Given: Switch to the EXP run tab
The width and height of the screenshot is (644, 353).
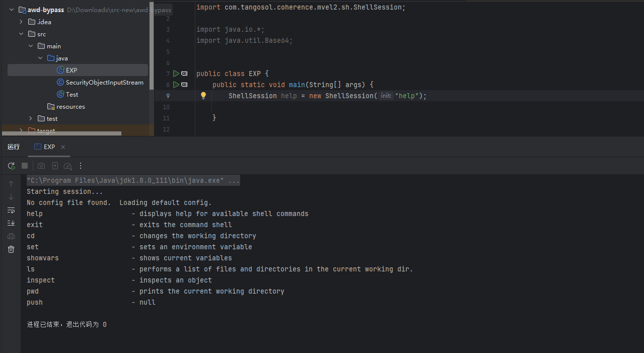Looking at the screenshot, I should 44,147.
